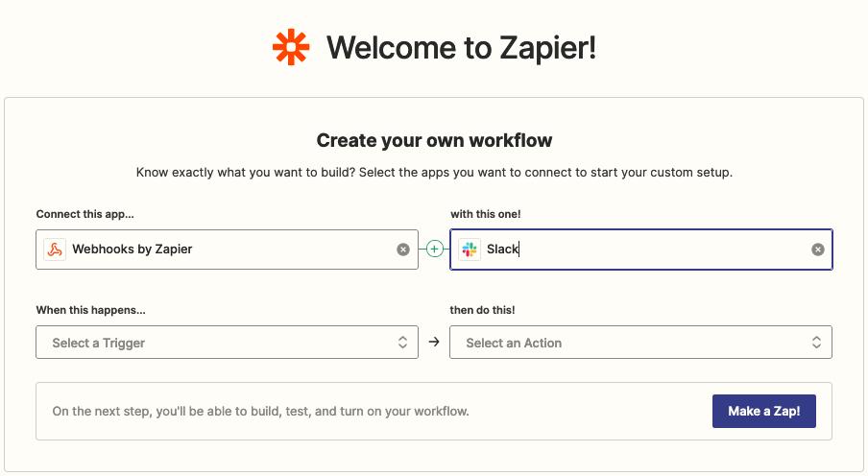This screenshot has width=868, height=476.
Task: Clear the Webhooks by Zapier app selection
Action: click(x=403, y=250)
